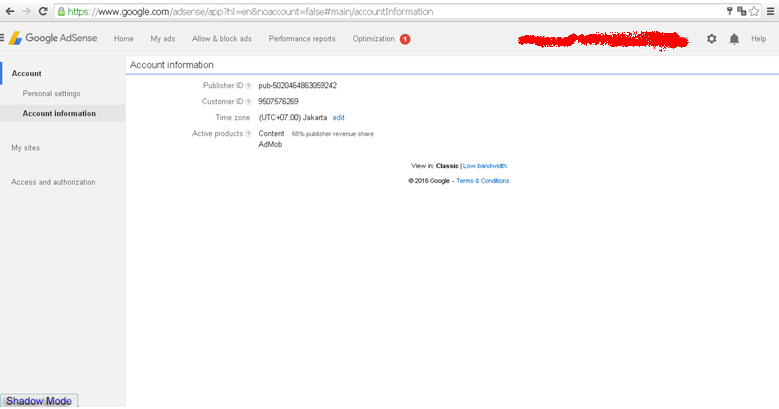Click the customer ID value 9507576269
This screenshot has height=409, width=779.
pyautogui.click(x=278, y=101)
